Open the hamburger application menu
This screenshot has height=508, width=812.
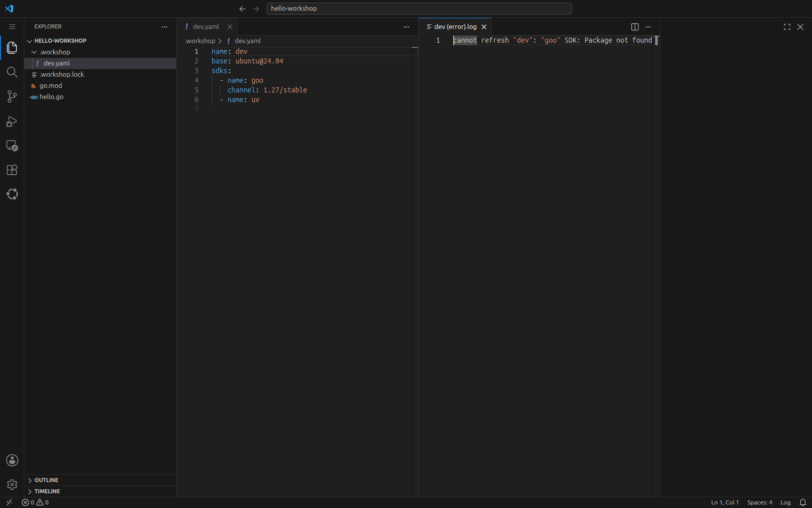12,26
